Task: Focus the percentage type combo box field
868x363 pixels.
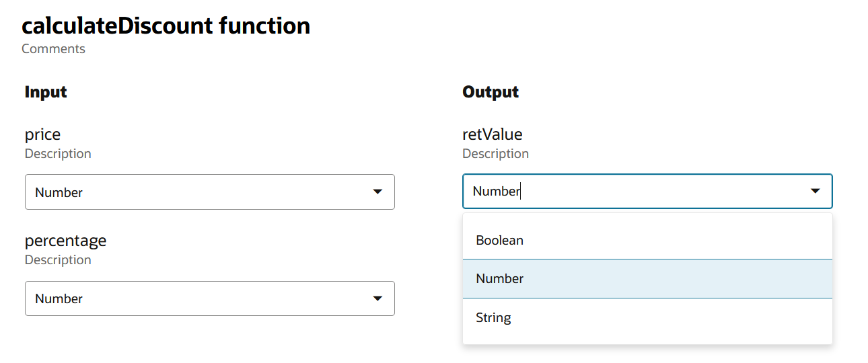Action: point(195,298)
